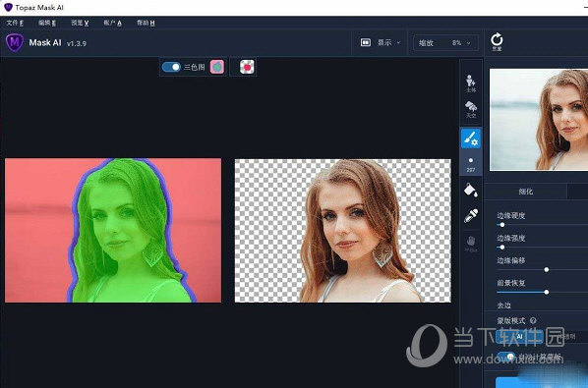The height and width of the screenshot is (388, 588).
Task: Open the 文件 File menu
Action: tap(15, 23)
